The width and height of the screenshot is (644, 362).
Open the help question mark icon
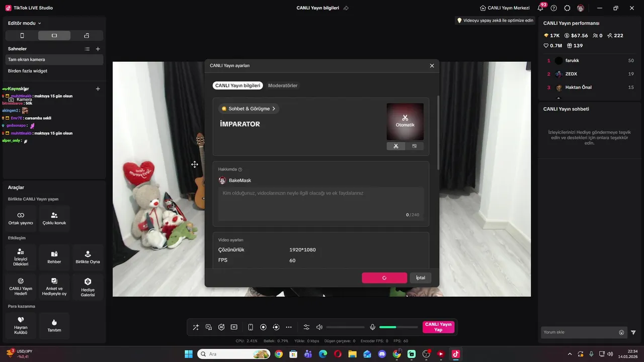(x=554, y=8)
